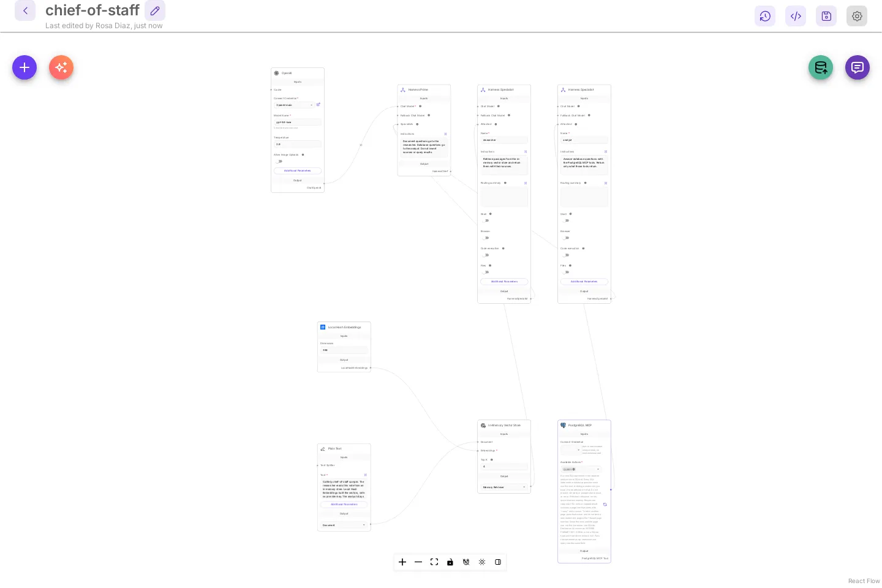This screenshot has width=882, height=588.
Task: Toggle Browser on the researcher specialist
Action: coord(486,238)
